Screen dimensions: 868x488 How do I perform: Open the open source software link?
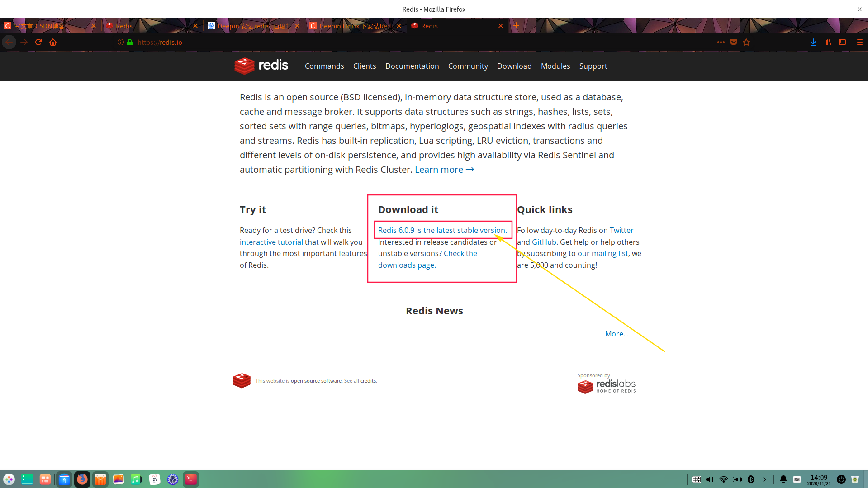316,381
